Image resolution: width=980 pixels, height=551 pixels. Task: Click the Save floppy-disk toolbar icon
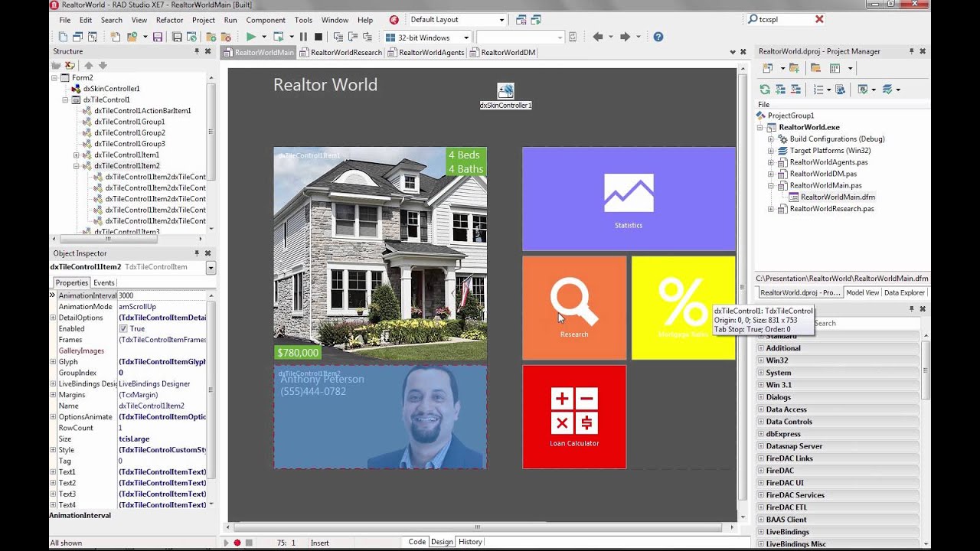coord(158,37)
